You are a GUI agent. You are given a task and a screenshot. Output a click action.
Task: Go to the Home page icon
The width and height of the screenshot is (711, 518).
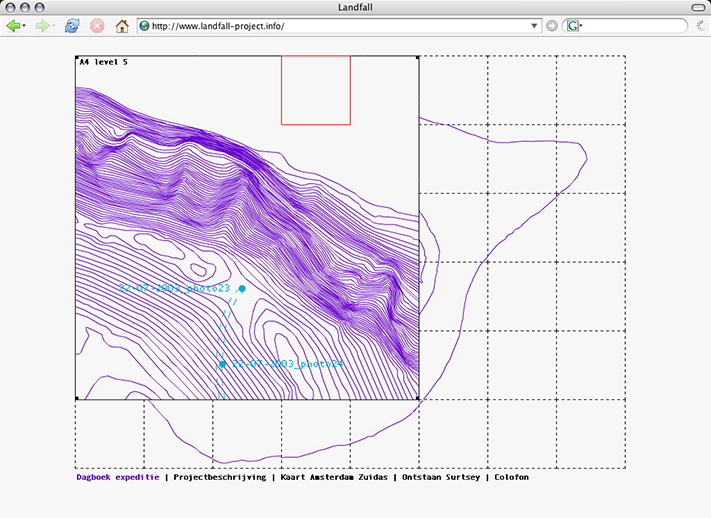point(122,26)
